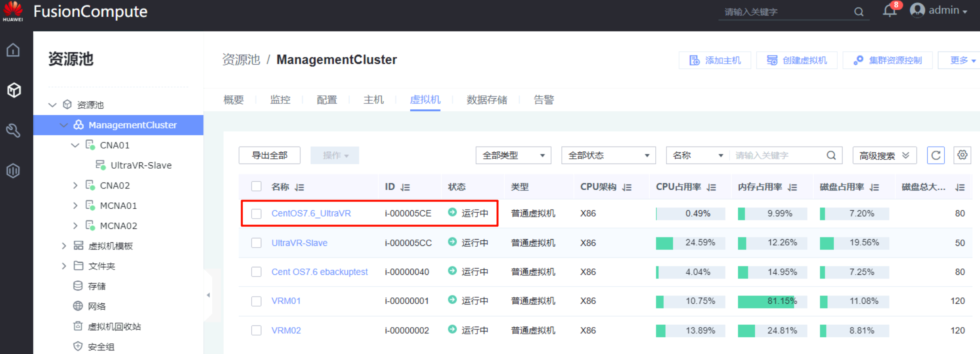Screen dimensions: 980x354
Task: Click the VM name keyword search field
Action: (777, 156)
